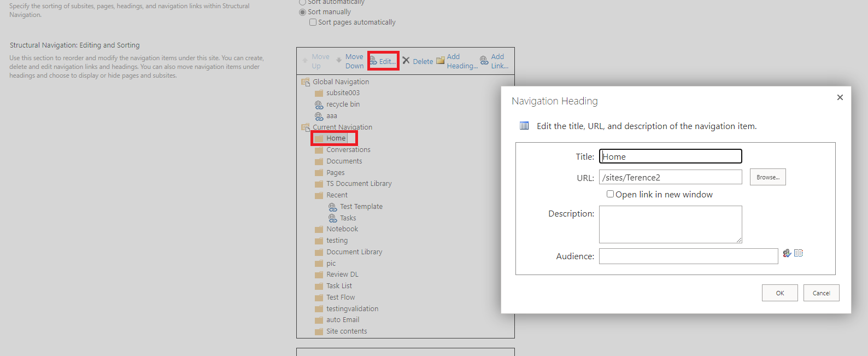
Task: Select the Test Flow item
Action: point(341,297)
